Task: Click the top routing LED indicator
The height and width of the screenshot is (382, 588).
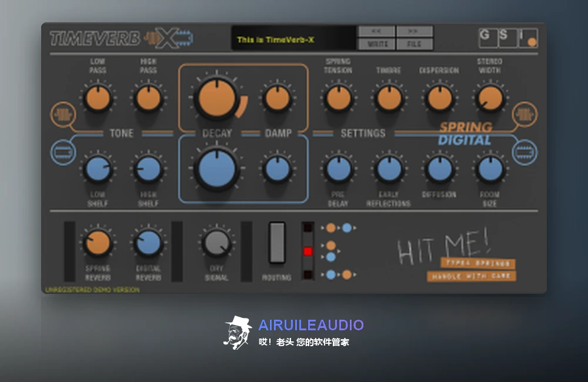Action: tap(308, 227)
